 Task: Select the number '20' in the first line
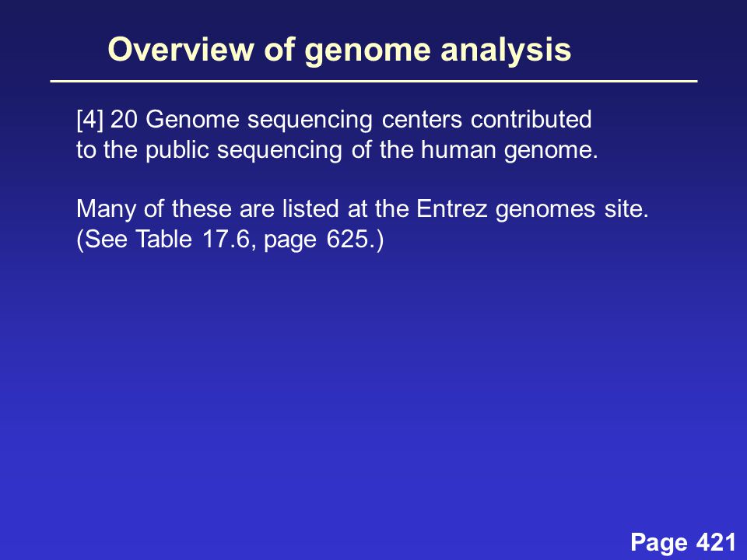[124, 119]
